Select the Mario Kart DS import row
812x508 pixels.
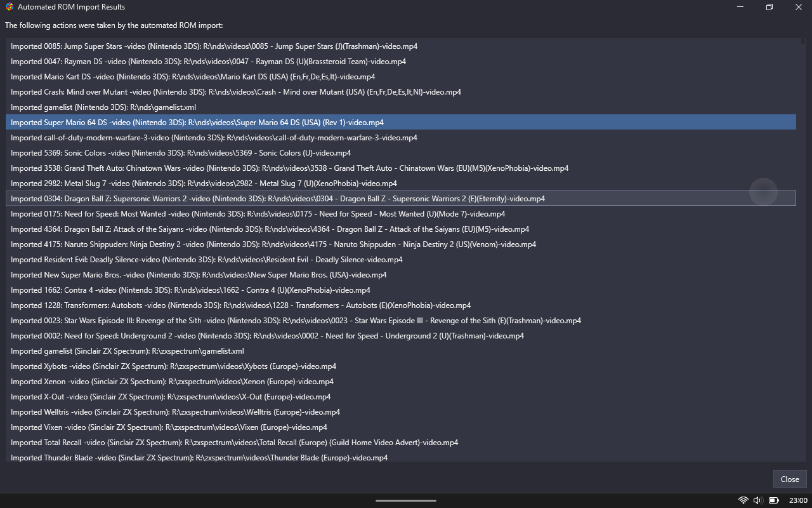[x=401, y=77]
